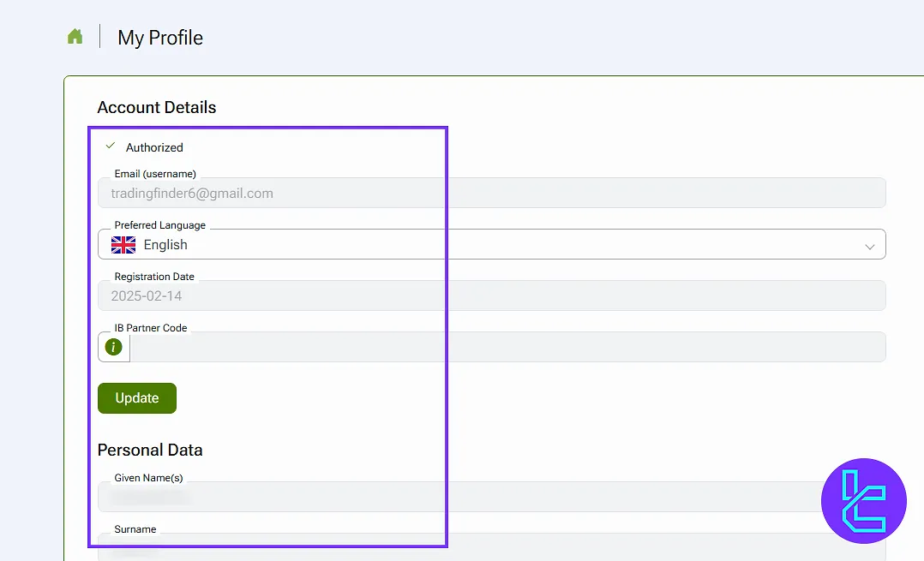Click the green Authorized checkmark
Viewport: 924px width, 561px height.
(110, 146)
